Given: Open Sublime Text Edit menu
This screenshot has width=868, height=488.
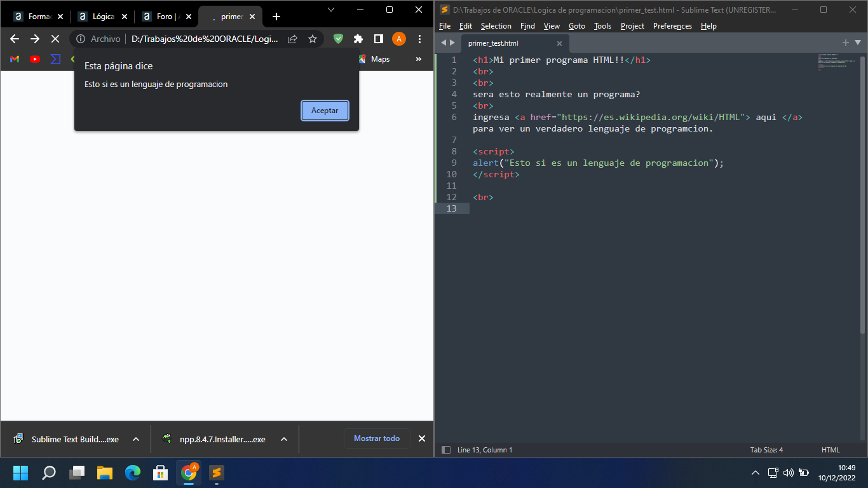Looking at the screenshot, I should click(466, 26).
